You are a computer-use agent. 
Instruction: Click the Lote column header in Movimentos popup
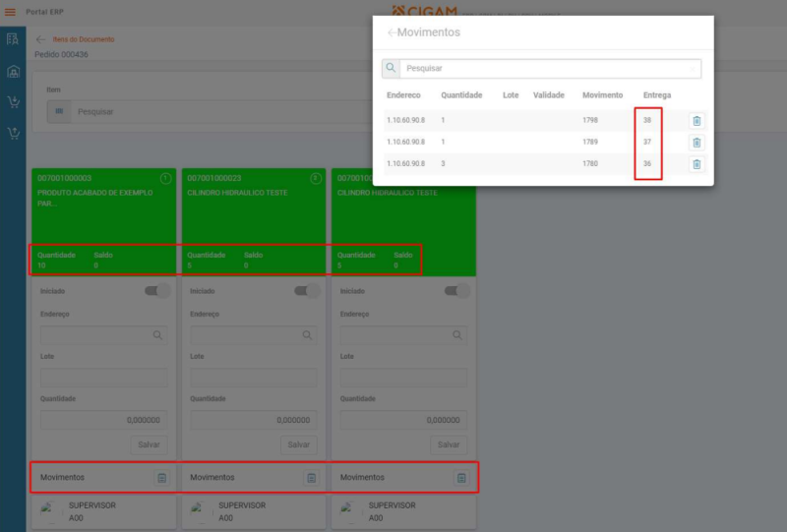click(511, 95)
